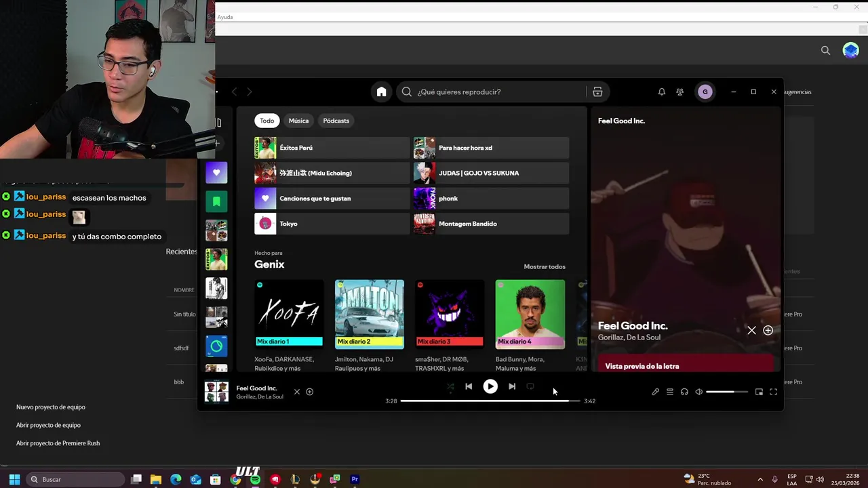Open Mix diario 1 XooFa card
Viewport: 868px width, 488px height.
(289, 324)
